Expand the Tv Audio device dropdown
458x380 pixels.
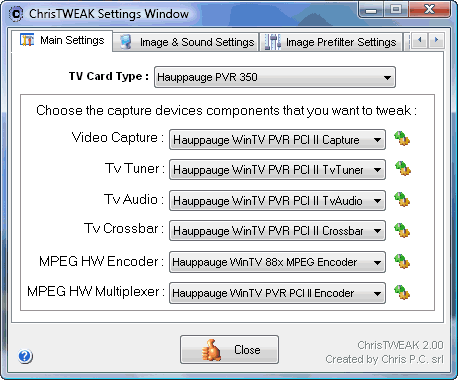(277, 201)
